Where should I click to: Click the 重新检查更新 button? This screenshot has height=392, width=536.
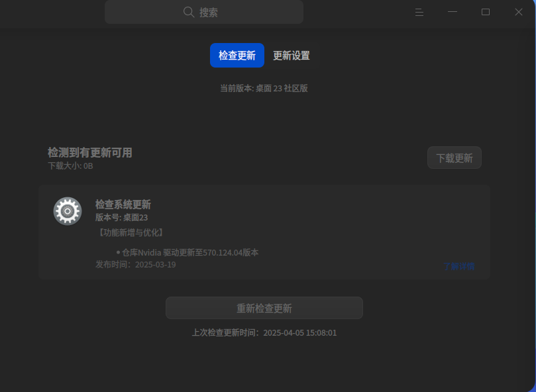(x=264, y=308)
